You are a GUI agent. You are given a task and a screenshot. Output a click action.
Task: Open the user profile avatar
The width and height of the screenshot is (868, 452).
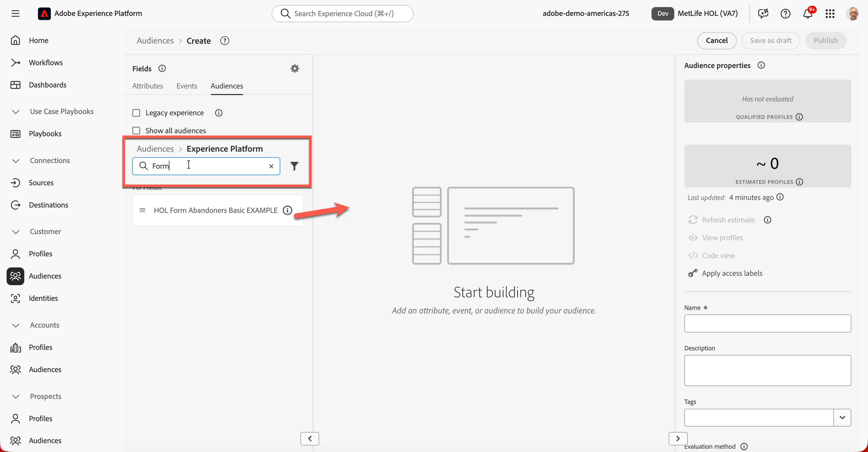pos(853,13)
